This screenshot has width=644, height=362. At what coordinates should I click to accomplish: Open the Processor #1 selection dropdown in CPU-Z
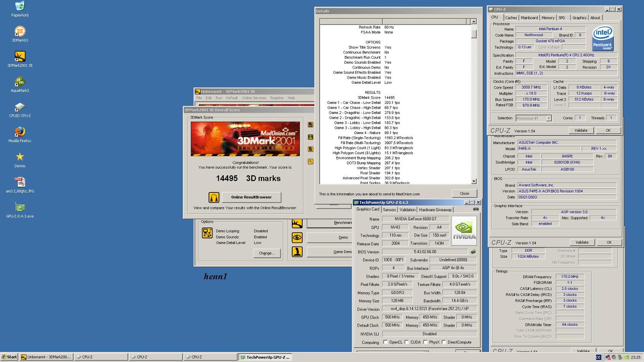549,118
